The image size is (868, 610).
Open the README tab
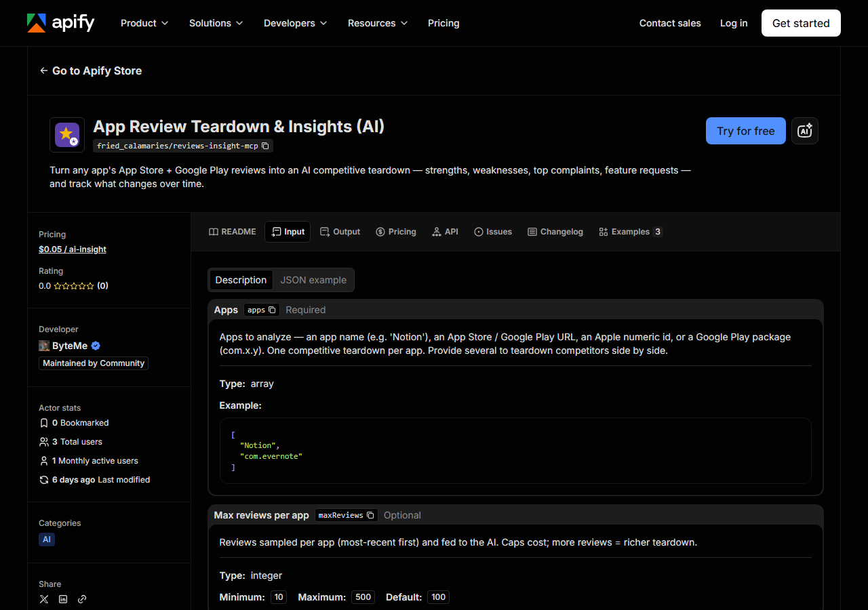[x=233, y=232]
